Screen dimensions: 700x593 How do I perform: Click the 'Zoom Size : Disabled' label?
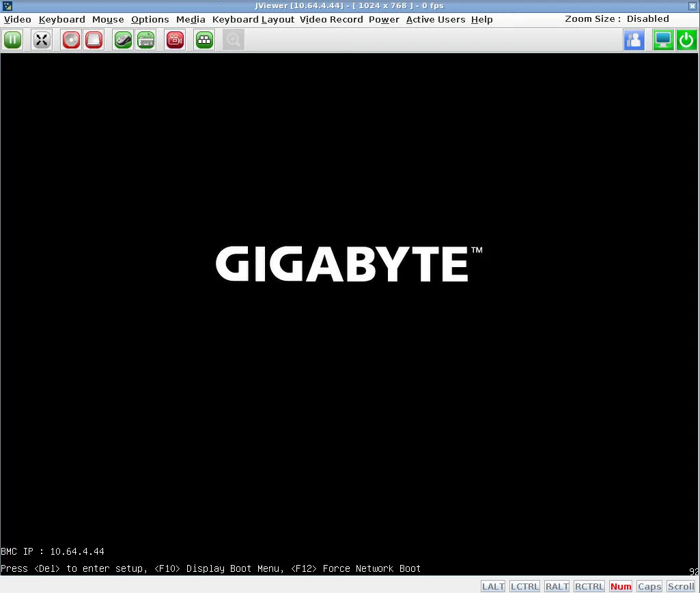click(617, 18)
